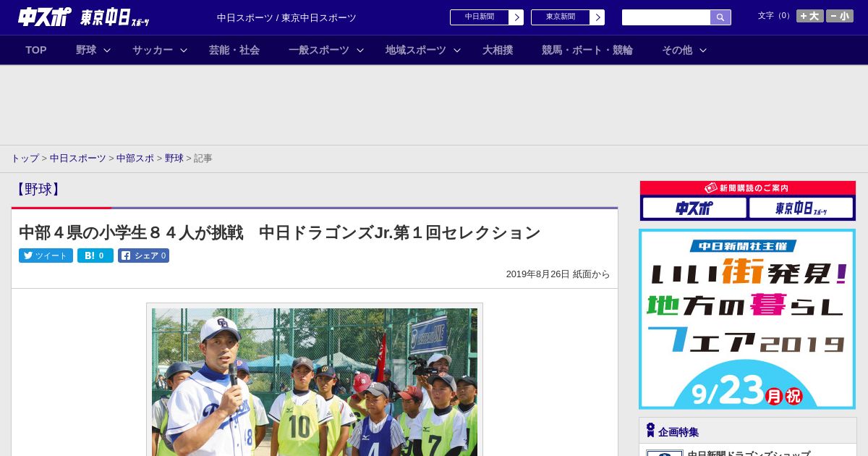Image resolution: width=868 pixels, height=456 pixels.
Task: Click the 中スポ logo in header
Action: coord(45,17)
